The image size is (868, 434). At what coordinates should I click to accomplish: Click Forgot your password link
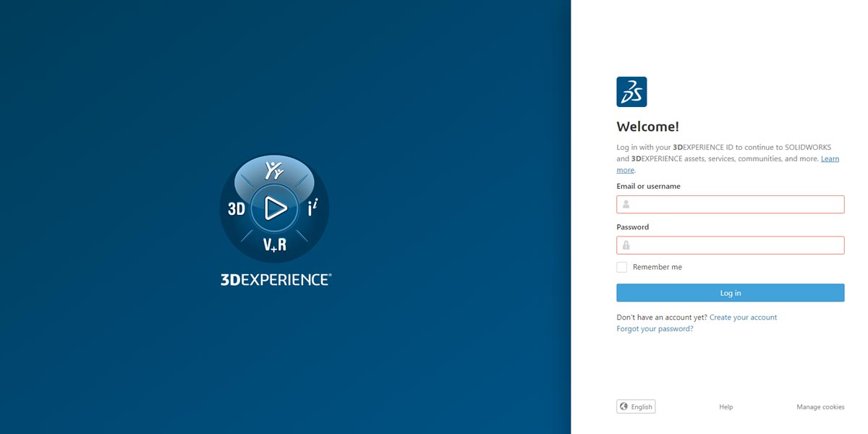(655, 328)
